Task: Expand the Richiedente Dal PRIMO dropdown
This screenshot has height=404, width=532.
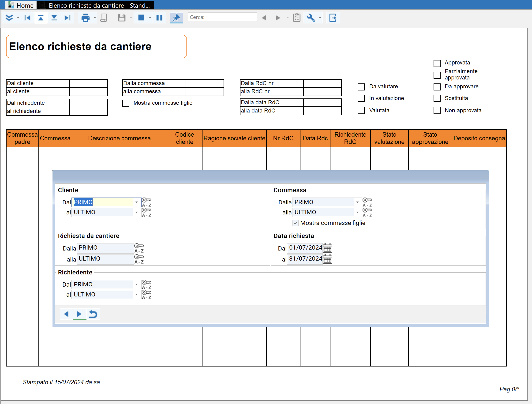Action: [137, 284]
